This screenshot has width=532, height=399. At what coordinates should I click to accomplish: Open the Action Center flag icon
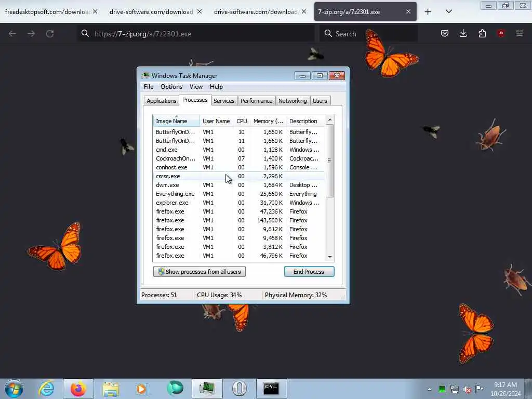coord(480,389)
